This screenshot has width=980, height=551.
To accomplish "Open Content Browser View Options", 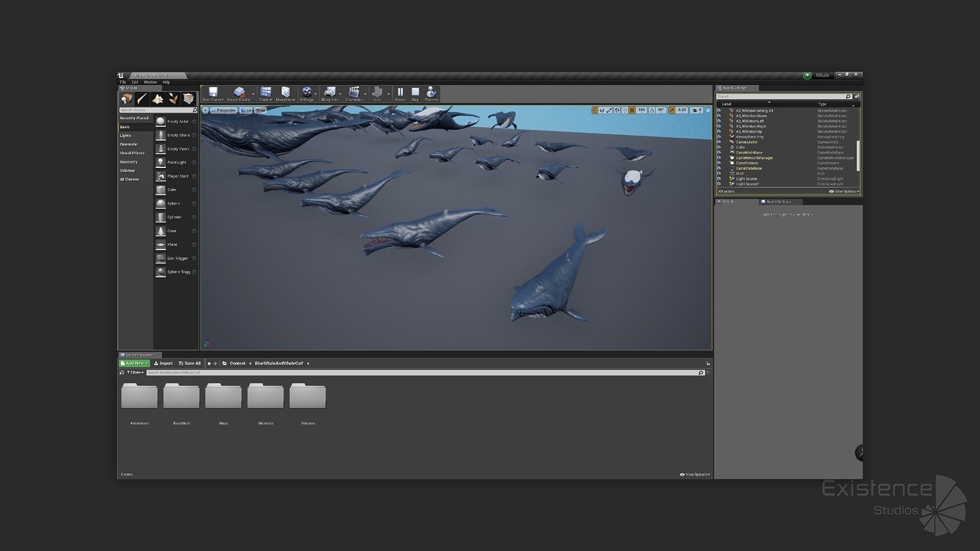I will [x=695, y=474].
